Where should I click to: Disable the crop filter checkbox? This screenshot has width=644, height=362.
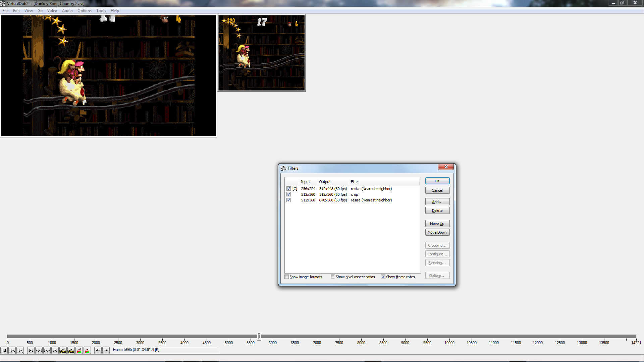coord(288,194)
